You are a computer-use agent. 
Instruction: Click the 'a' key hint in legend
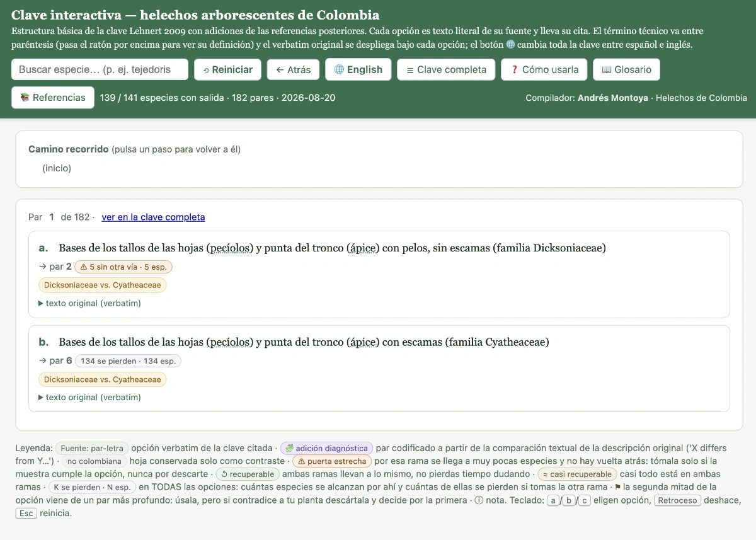point(553,500)
